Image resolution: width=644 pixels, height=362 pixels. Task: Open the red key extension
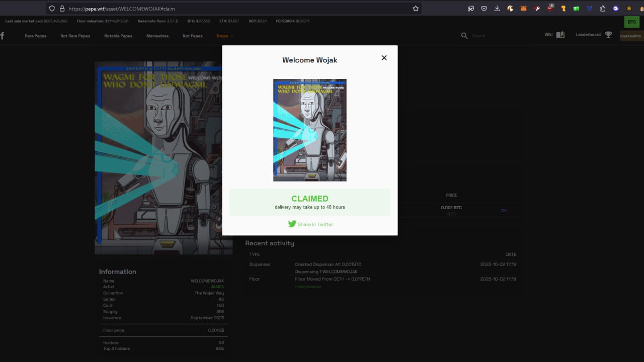[x=537, y=9]
